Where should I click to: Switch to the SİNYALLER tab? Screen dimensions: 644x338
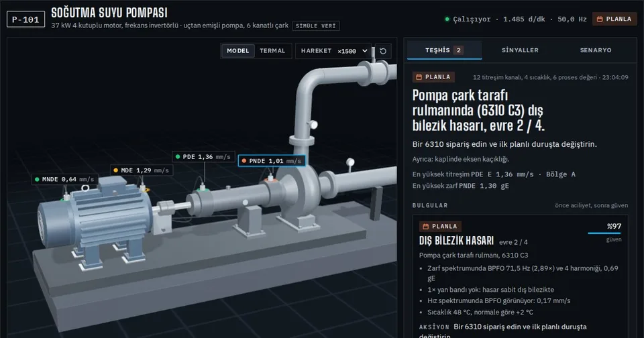(x=520, y=50)
